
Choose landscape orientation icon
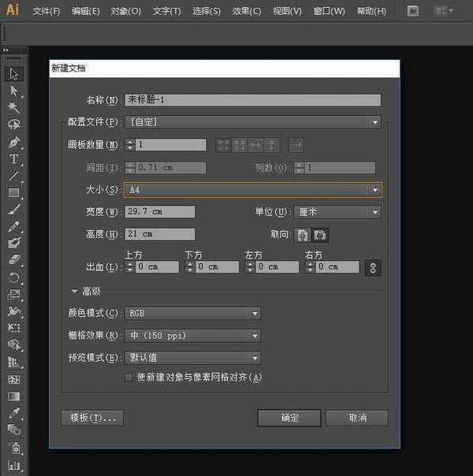[x=320, y=235]
